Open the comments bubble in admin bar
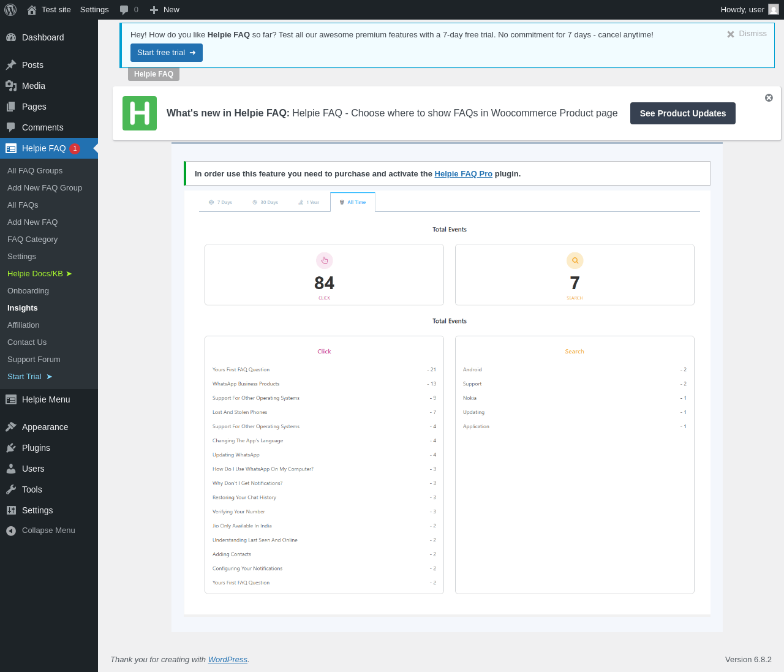The width and height of the screenshot is (784, 672). tap(124, 10)
